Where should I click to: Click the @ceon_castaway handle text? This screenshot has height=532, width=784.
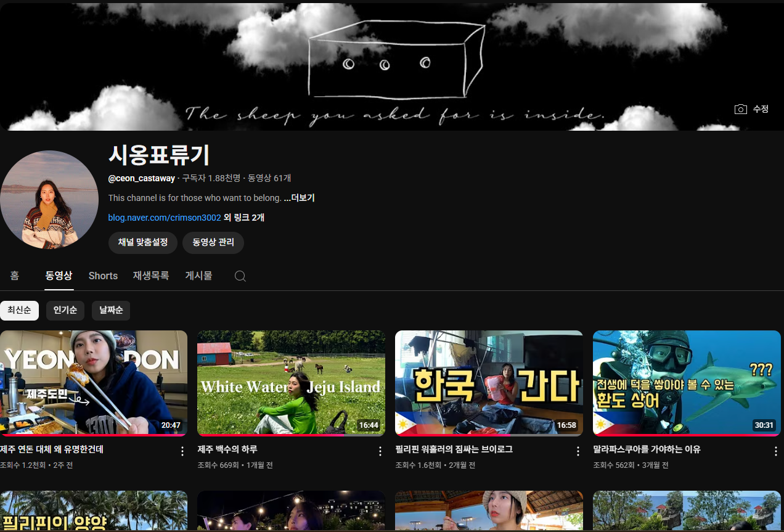tap(142, 179)
